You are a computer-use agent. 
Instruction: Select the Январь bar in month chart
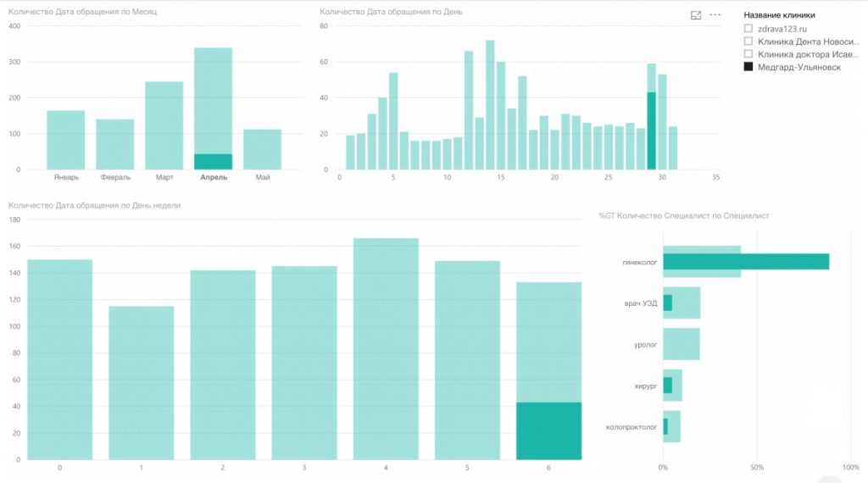pyautogui.click(x=66, y=140)
